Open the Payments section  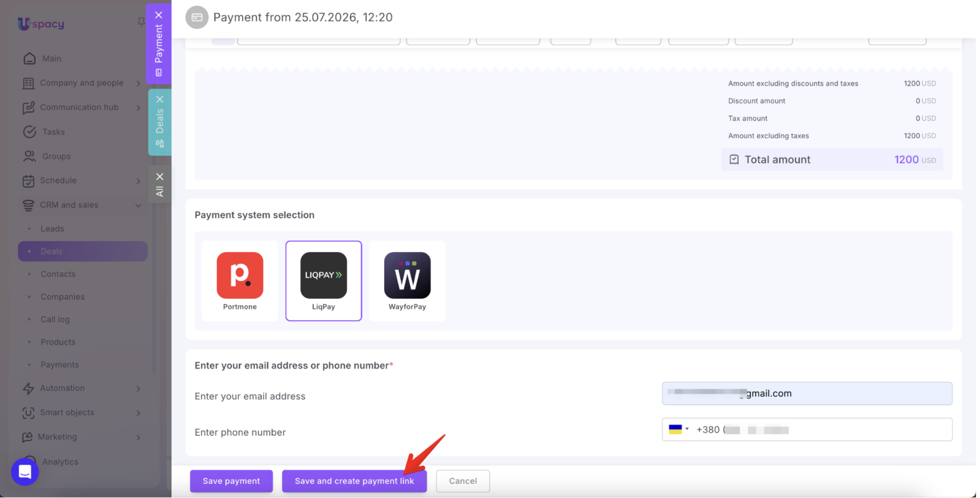(x=60, y=364)
